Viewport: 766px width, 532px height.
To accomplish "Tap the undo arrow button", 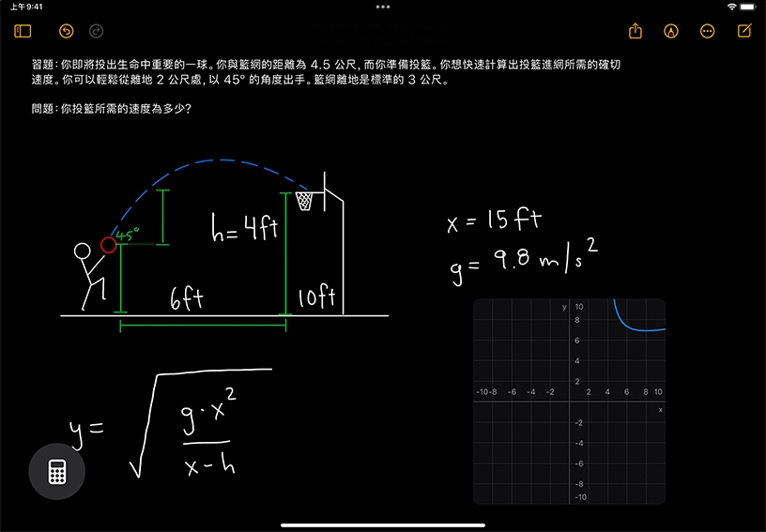I will coord(66,31).
